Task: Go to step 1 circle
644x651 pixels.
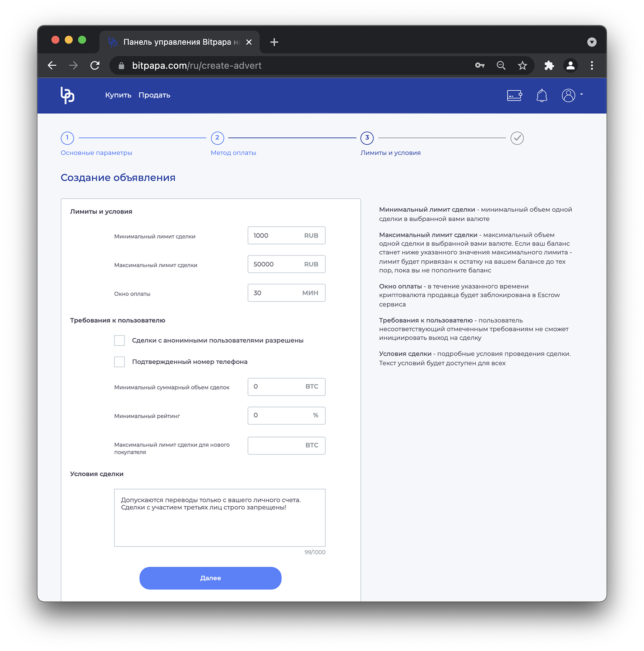Action: (x=67, y=138)
